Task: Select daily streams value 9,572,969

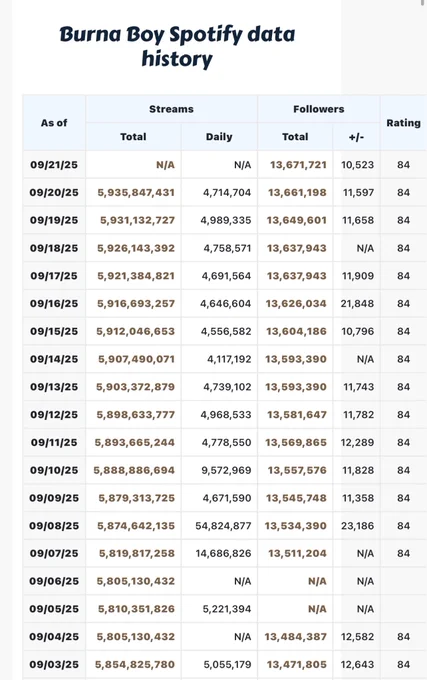Action: coord(226,470)
